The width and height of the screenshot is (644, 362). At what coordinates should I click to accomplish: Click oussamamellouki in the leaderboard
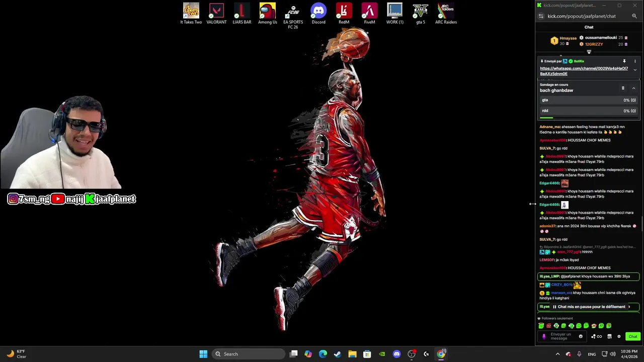pos(601,38)
